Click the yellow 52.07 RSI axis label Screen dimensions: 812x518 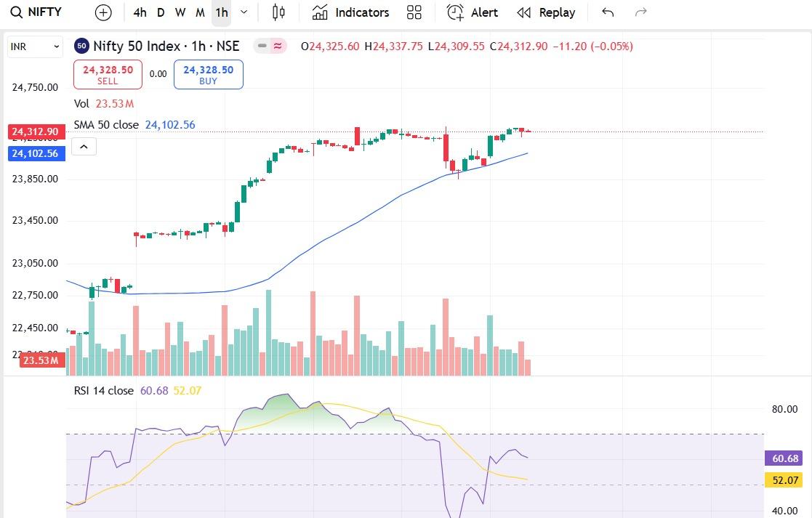click(x=784, y=480)
